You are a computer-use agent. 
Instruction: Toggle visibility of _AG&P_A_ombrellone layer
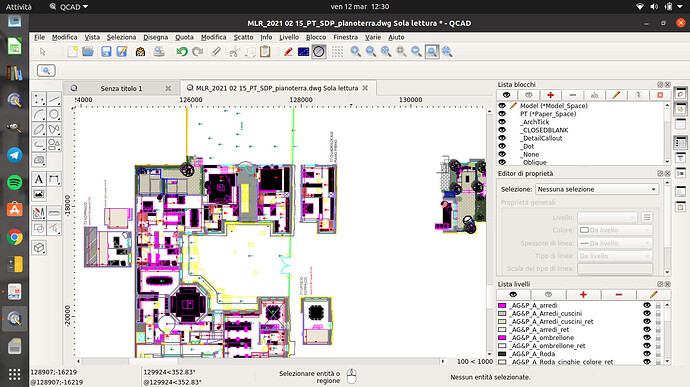pos(646,338)
